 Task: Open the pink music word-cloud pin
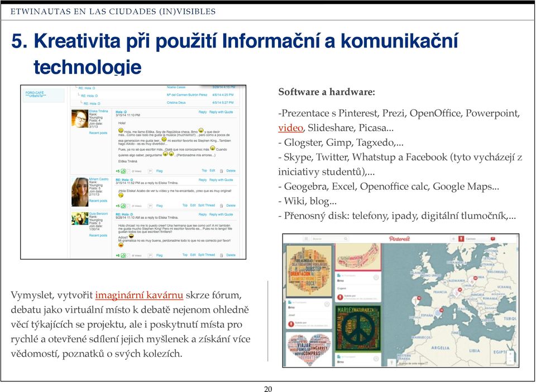click(358, 257)
